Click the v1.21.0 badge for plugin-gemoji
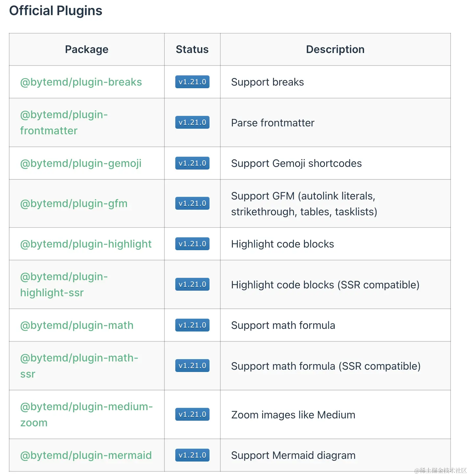 [x=192, y=163]
